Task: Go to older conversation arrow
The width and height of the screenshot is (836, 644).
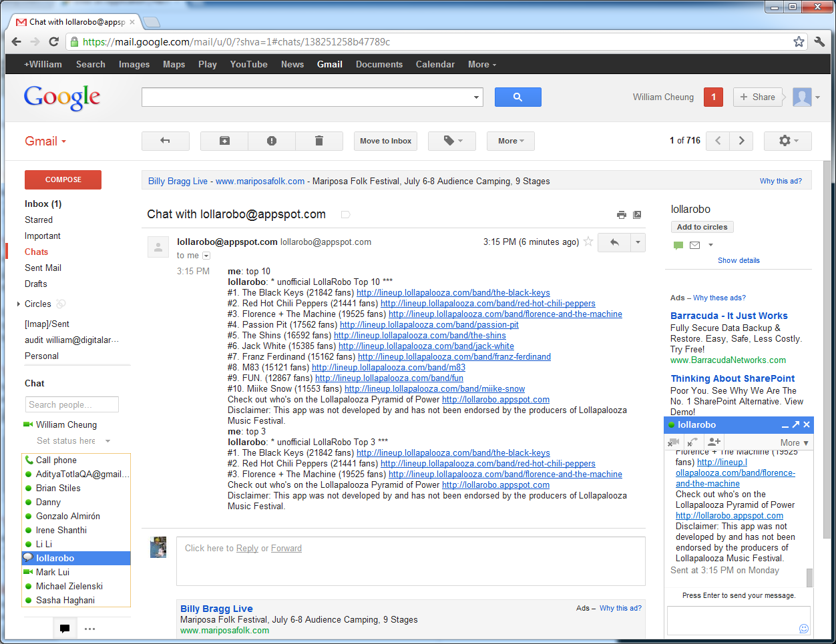Action: tap(741, 141)
